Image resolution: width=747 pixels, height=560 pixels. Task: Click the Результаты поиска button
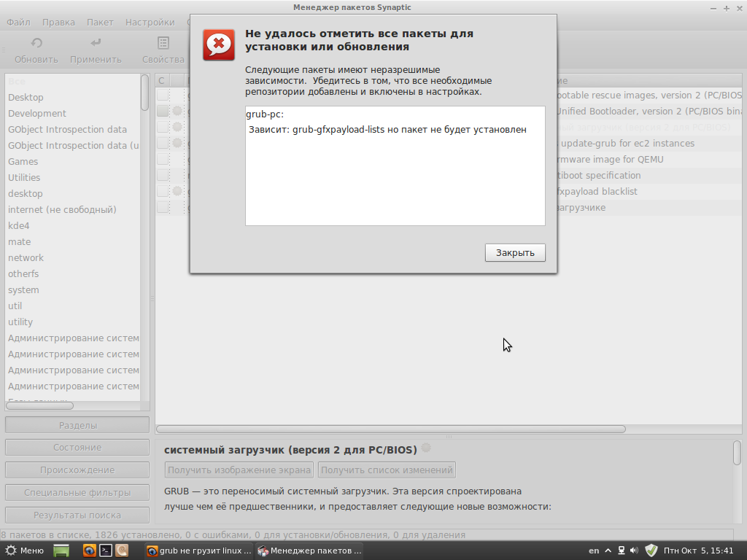click(x=77, y=515)
